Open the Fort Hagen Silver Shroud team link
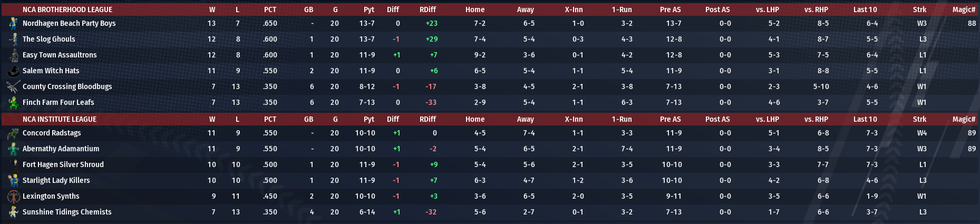This screenshot has height=224, width=980. 63,164
